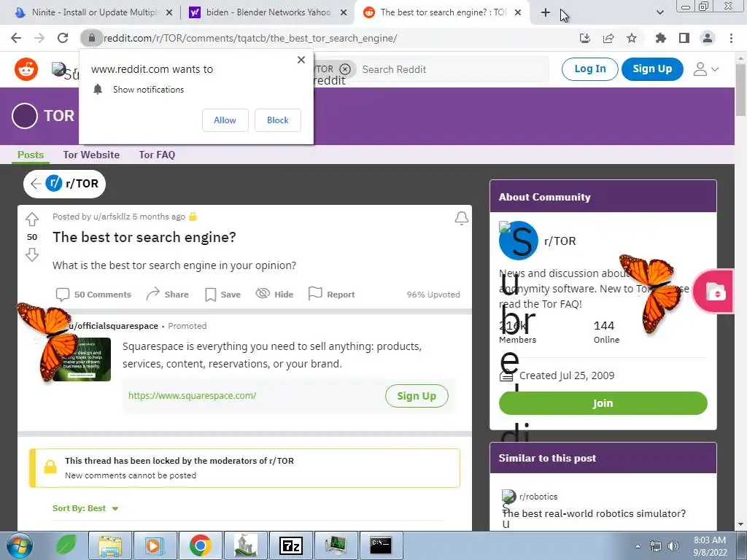Block Reddit notifications

point(278,120)
